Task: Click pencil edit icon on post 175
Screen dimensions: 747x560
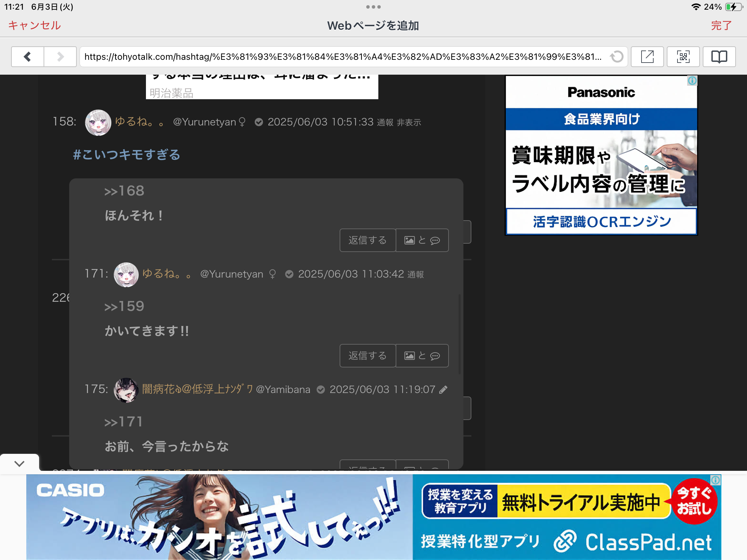Action: [x=443, y=390]
